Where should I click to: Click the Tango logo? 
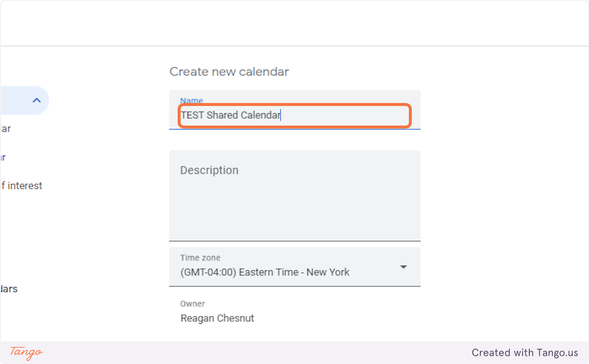pos(27,352)
